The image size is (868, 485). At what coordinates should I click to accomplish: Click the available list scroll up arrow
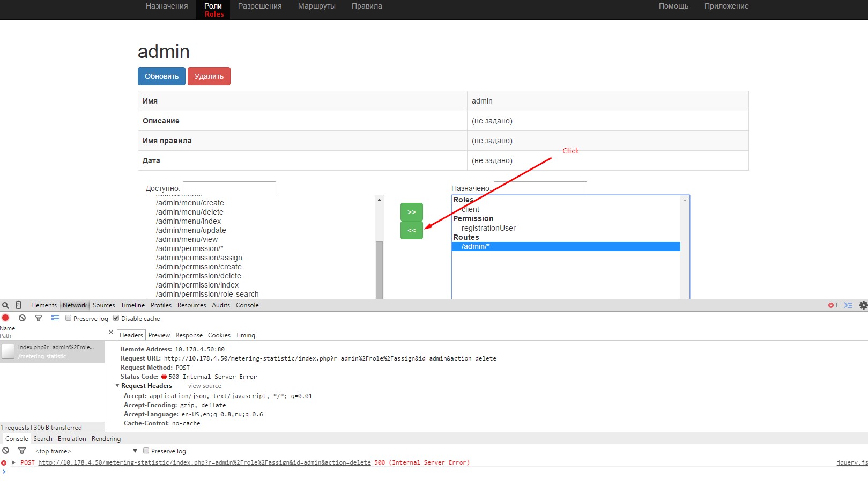click(x=380, y=200)
